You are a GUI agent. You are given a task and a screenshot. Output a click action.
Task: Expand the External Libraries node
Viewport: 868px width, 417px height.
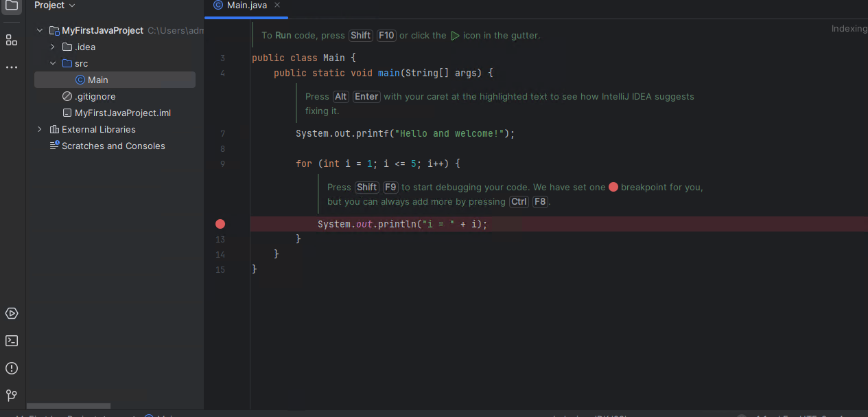click(x=39, y=129)
